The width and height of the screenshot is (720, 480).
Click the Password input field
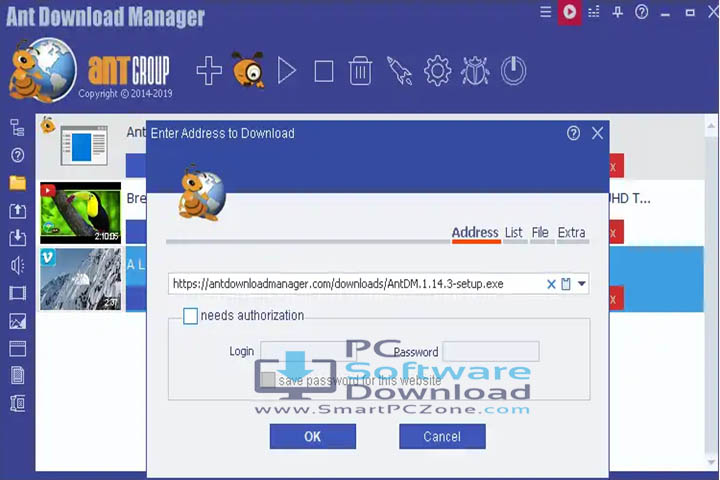[491, 351]
